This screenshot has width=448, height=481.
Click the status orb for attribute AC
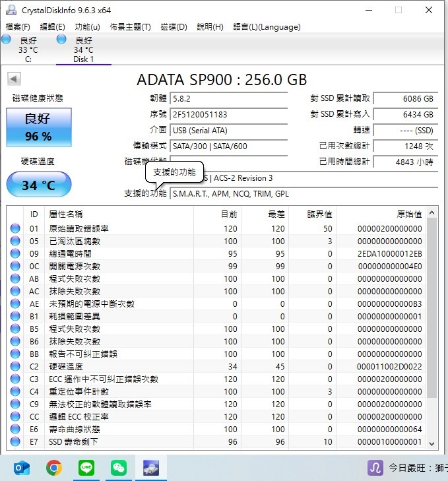coord(15,292)
